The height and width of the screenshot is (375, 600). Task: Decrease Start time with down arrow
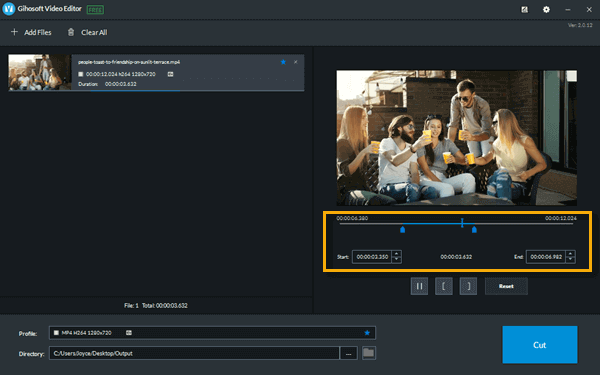[397, 260]
